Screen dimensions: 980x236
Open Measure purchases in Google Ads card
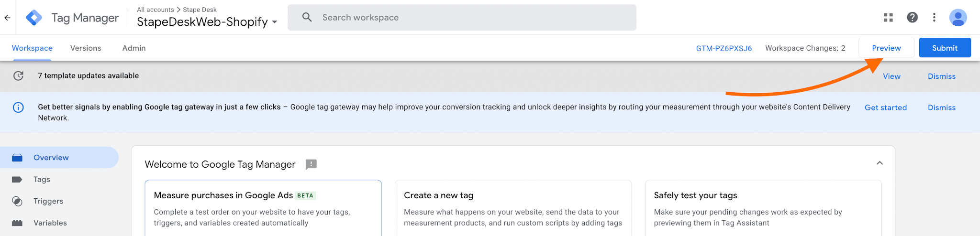tap(263, 208)
